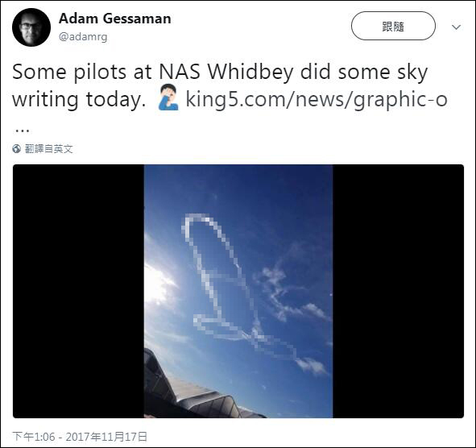476x448 pixels.
Task: Expand the tweet options chevron
Action: click(457, 27)
